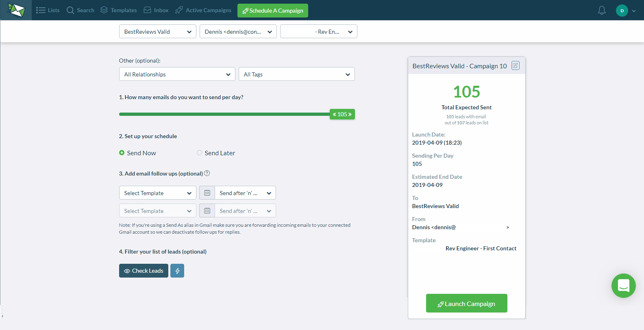Open calendar icon for second follow-up
644x330 pixels.
207,211
